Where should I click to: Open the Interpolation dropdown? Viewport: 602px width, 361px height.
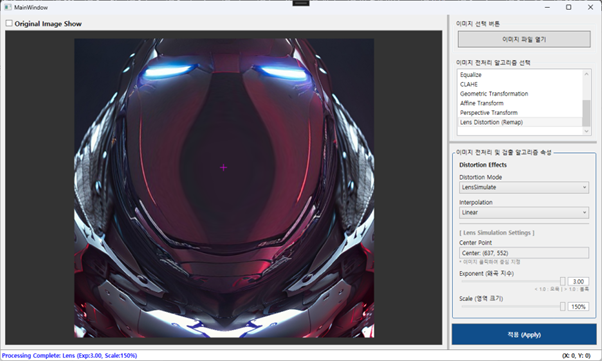point(524,212)
